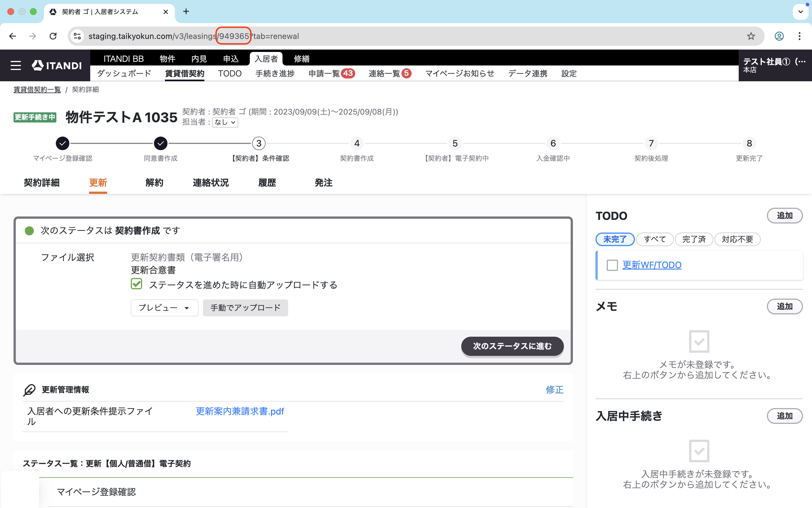This screenshot has width=812, height=508.
Task: Switch to ITANDI BB menu
Action: pos(123,59)
